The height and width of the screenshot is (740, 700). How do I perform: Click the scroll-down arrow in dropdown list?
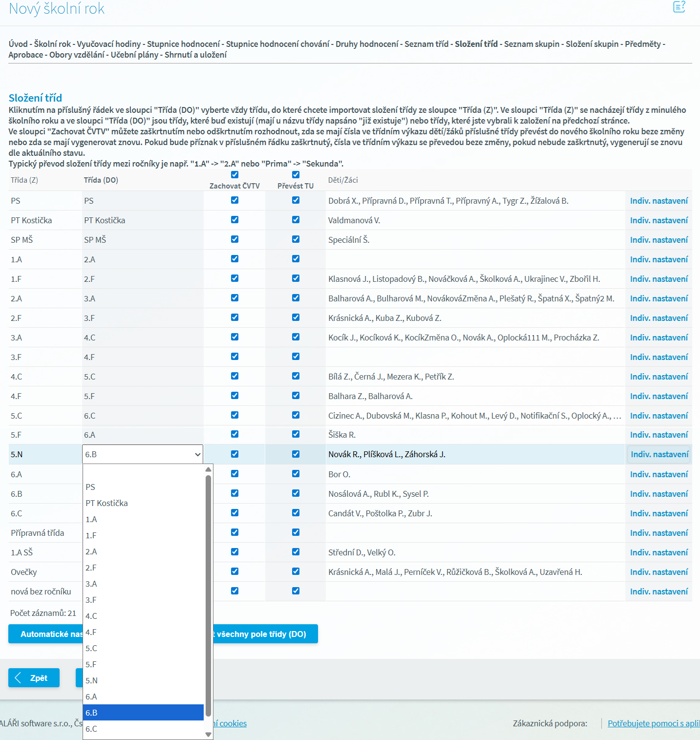[208, 734]
